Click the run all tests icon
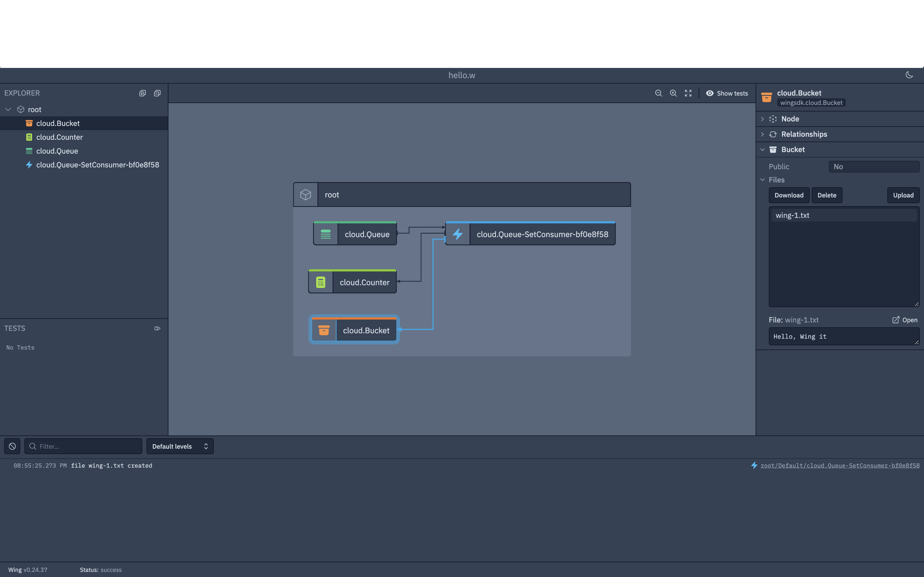The width and height of the screenshot is (924, 577). point(157,328)
